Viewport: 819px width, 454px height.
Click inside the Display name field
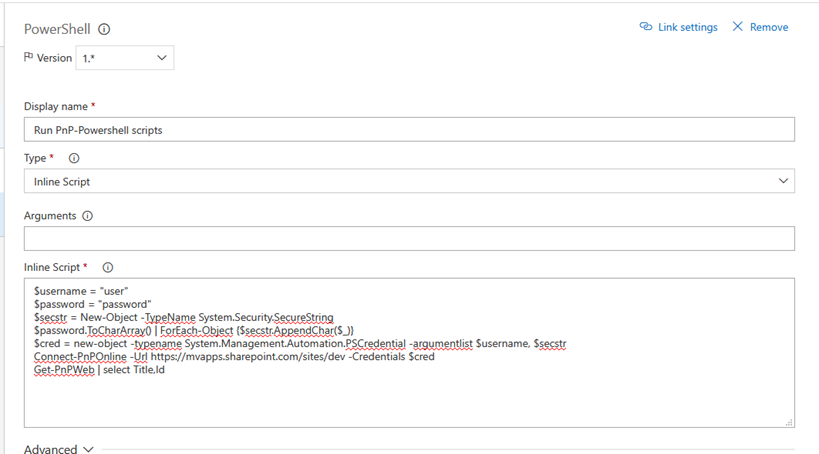408,130
